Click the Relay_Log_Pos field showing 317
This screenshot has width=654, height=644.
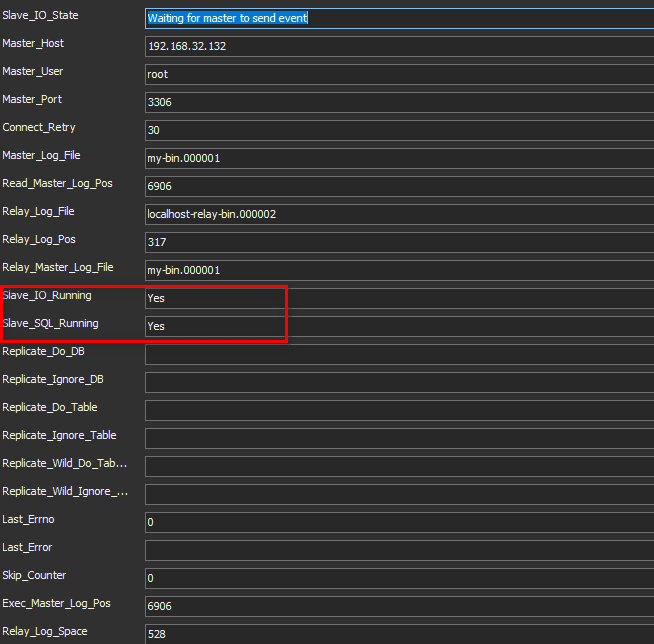398,242
